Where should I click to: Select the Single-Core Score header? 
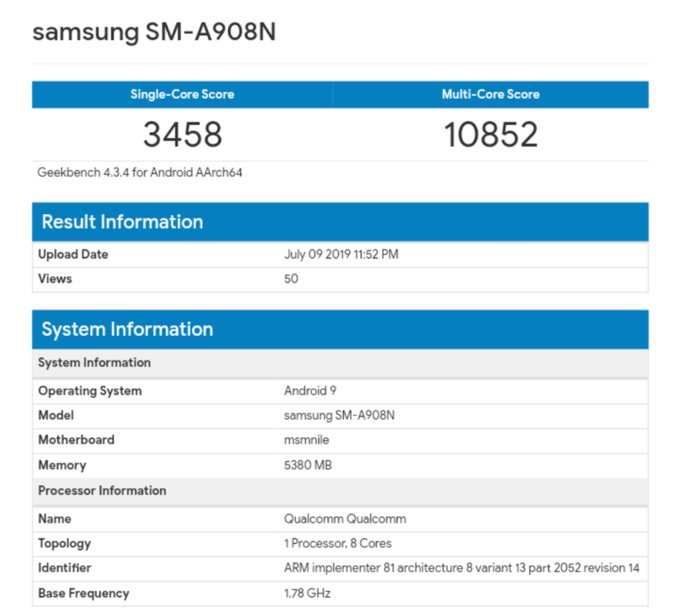point(182,94)
